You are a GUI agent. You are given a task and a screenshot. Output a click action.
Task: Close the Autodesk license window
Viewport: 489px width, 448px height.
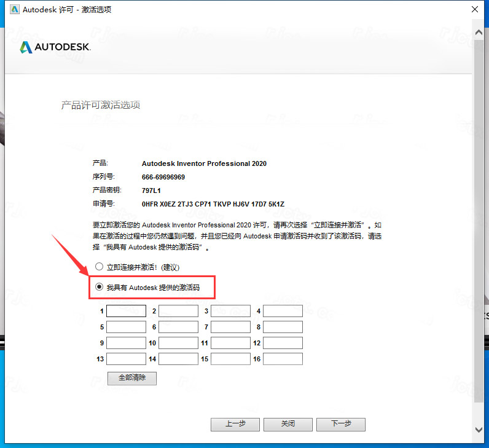[475, 9]
